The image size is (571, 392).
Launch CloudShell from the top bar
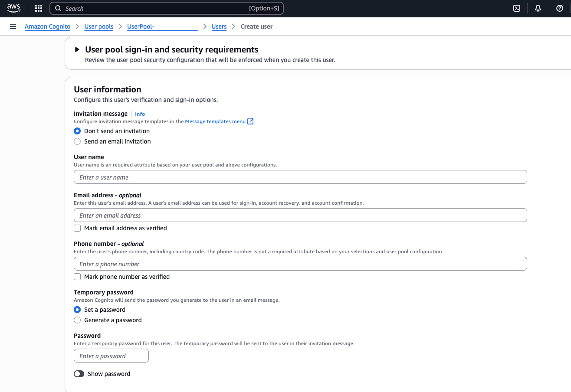[517, 8]
